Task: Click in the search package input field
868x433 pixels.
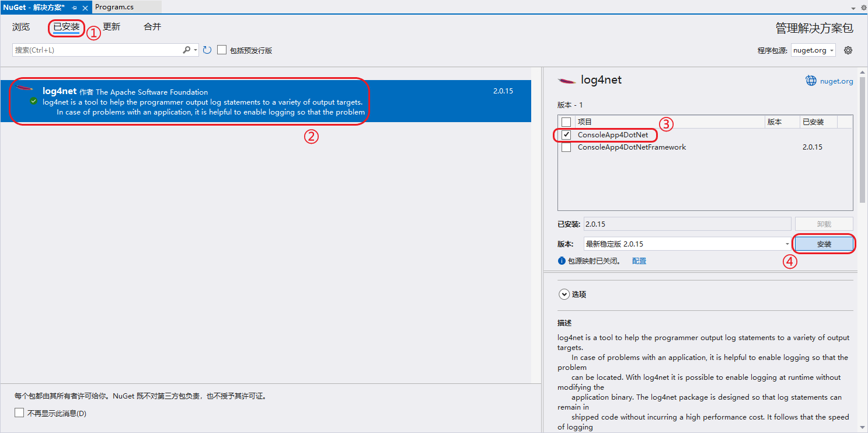Action: [97, 50]
